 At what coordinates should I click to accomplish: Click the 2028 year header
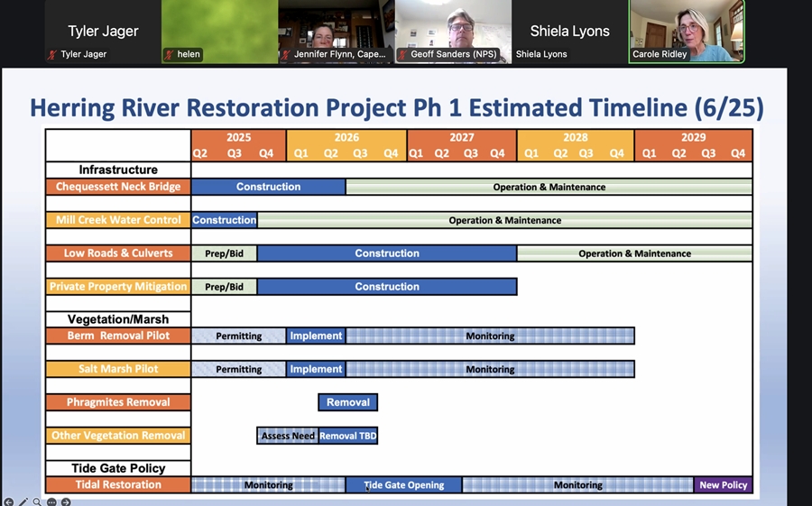click(x=576, y=138)
